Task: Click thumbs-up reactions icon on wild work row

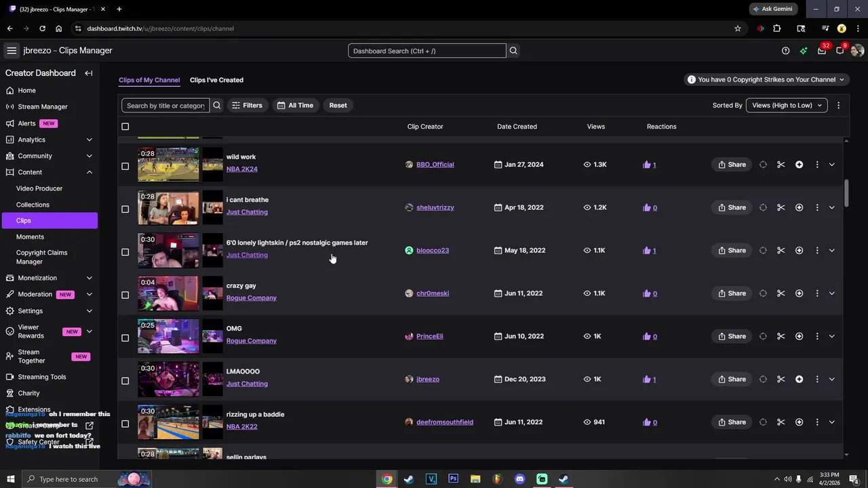Action: (647, 165)
